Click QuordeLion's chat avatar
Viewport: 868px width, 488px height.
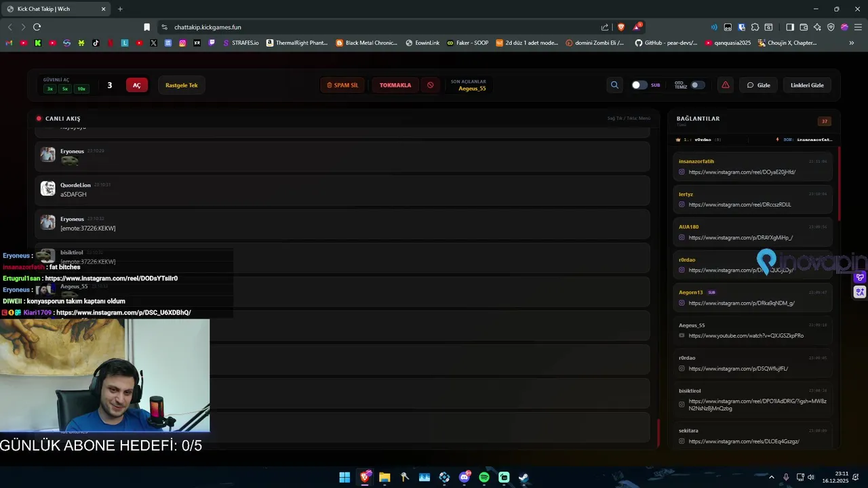(x=47, y=188)
